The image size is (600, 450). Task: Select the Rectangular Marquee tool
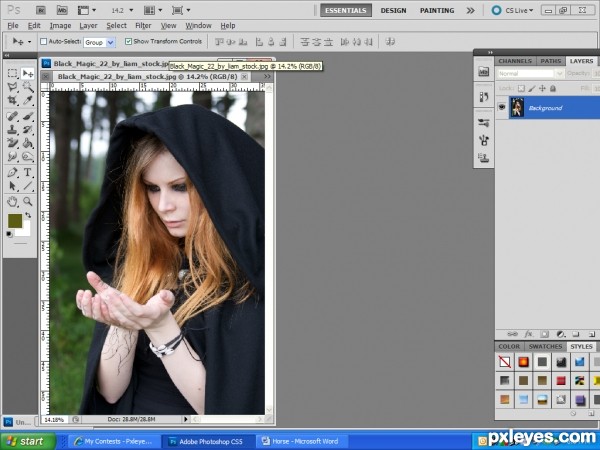tap(13, 73)
